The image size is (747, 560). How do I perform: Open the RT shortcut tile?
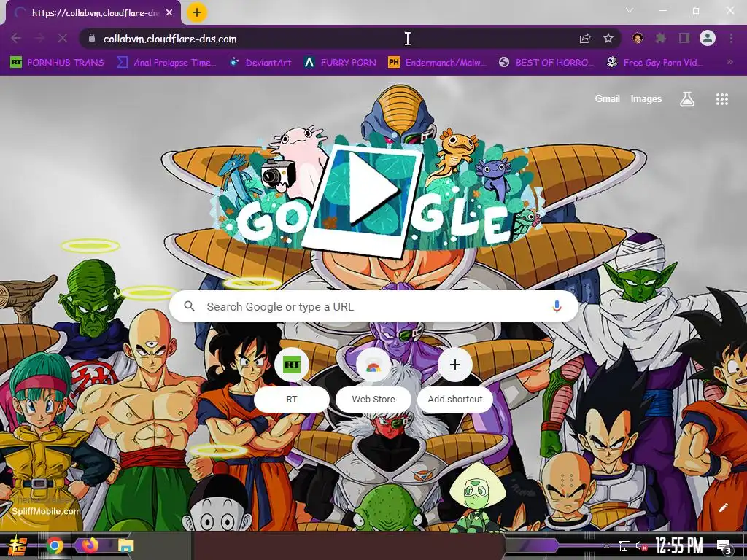coord(292,380)
